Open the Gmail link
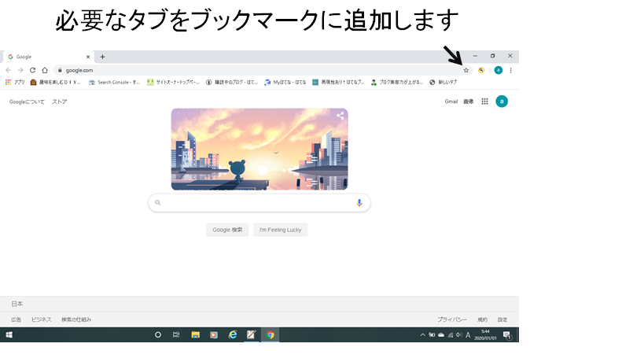Image resolution: width=644 pixels, height=362 pixels. coord(451,102)
